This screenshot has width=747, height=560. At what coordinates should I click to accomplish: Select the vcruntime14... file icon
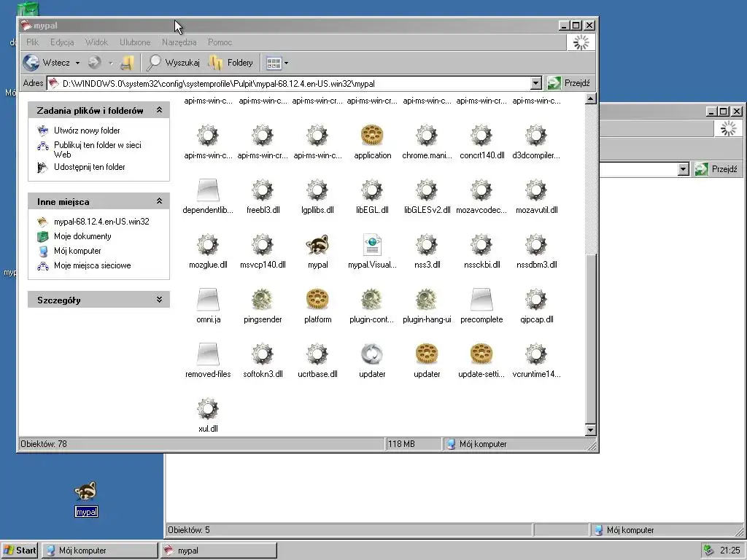(x=536, y=354)
